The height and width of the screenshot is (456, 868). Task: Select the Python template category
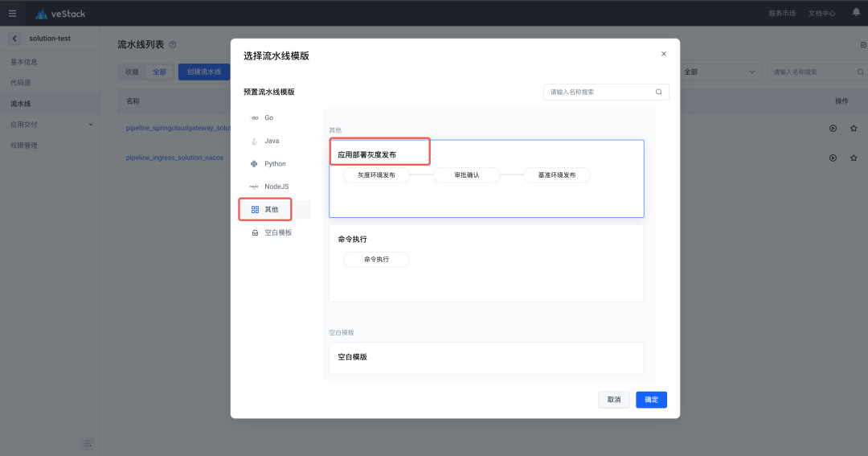[275, 164]
